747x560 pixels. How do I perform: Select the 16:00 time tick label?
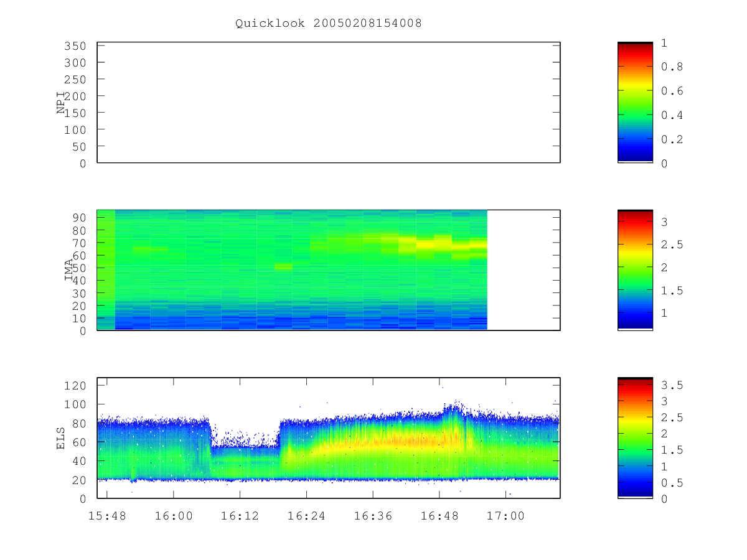tap(173, 516)
